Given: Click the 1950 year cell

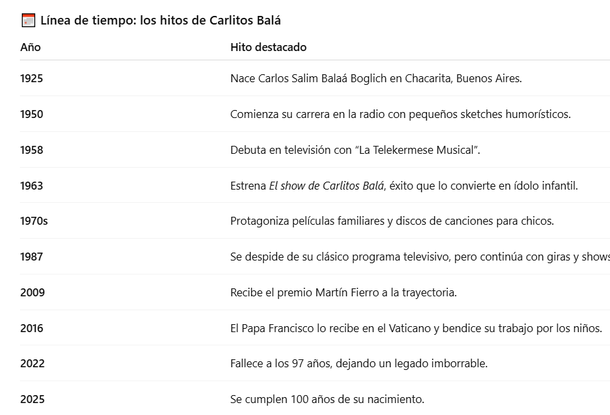Looking at the screenshot, I should (x=31, y=114).
